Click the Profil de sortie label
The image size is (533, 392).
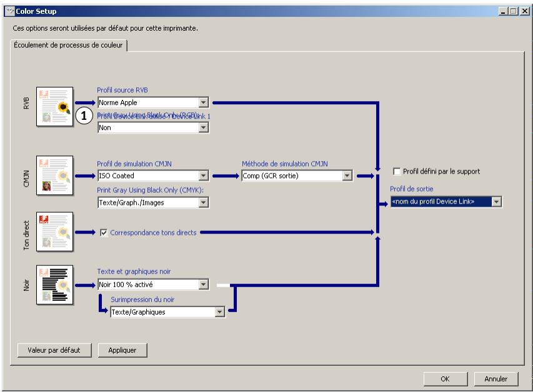pyautogui.click(x=412, y=189)
